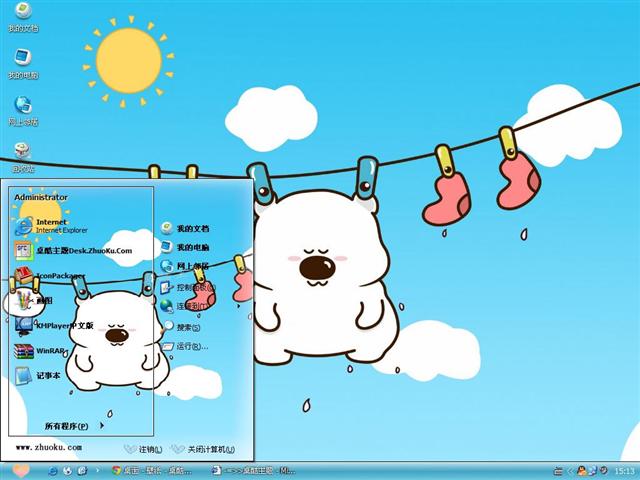Launch Internet Explorer from the Start menu

[x=51, y=226]
